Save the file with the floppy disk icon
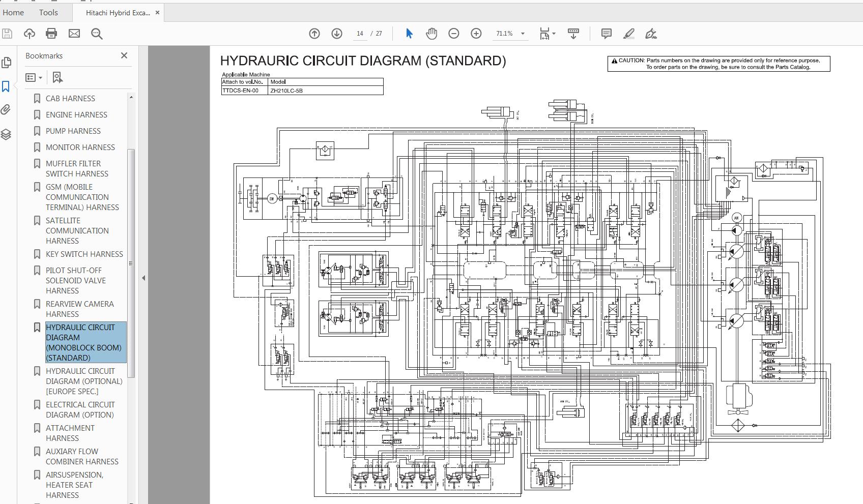Viewport: 863px width, 504px height. pyautogui.click(x=7, y=34)
